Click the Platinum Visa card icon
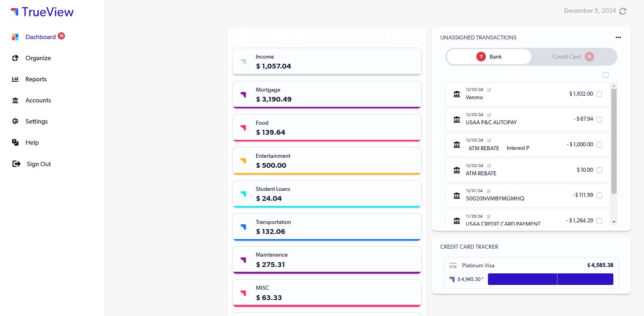The height and width of the screenshot is (316, 644). click(x=453, y=265)
